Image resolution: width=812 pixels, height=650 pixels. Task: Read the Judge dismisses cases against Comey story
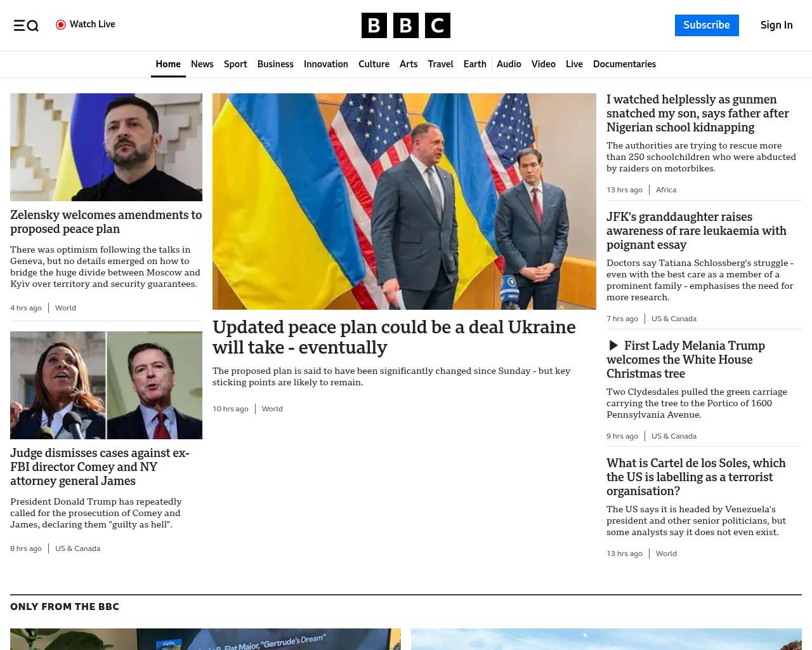tap(100, 467)
